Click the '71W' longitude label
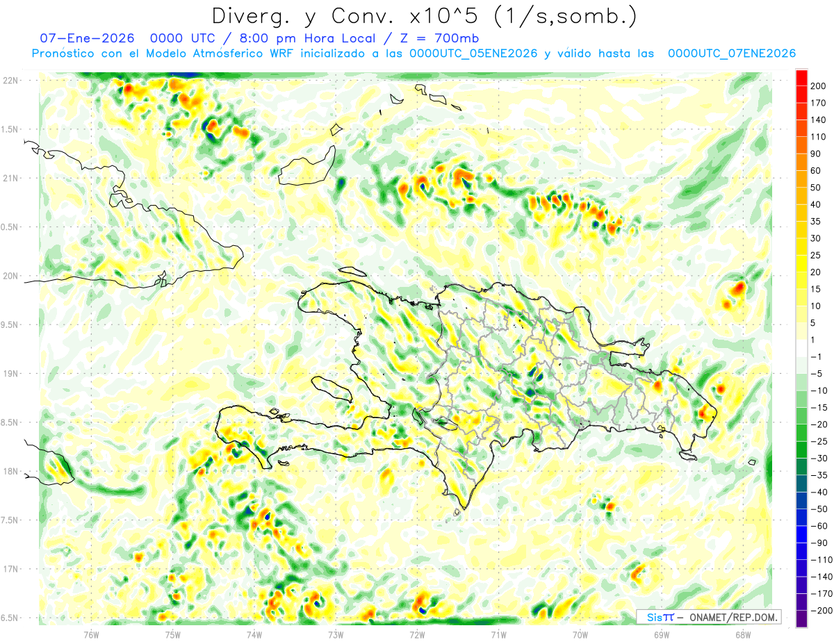The height and width of the screenshot is (644, 834). pyautogui.click(x=498, y=634)
